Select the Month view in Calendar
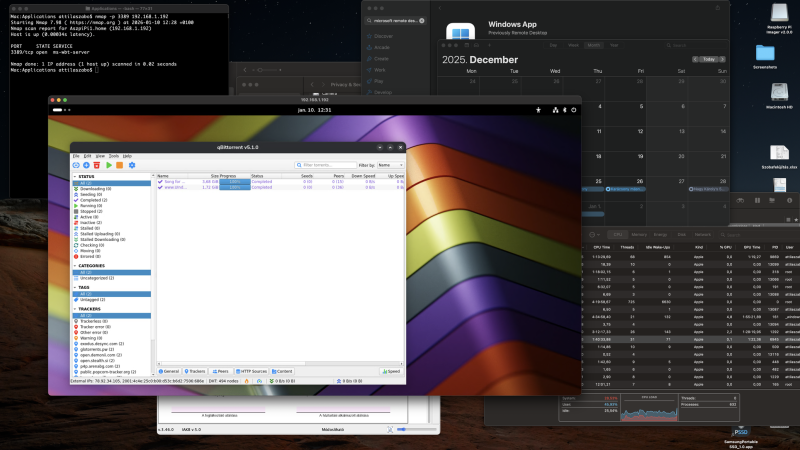 pos(594,46)
